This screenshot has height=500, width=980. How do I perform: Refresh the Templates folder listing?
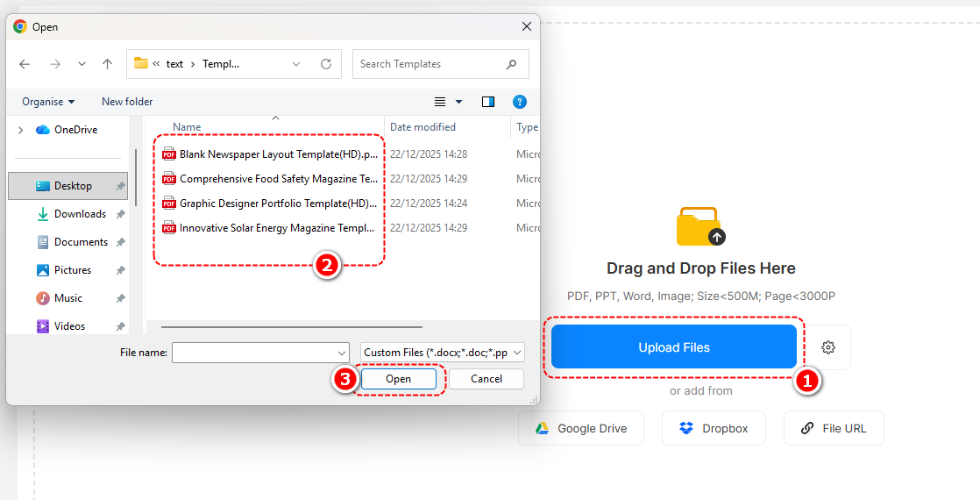(x=325, y=64)
